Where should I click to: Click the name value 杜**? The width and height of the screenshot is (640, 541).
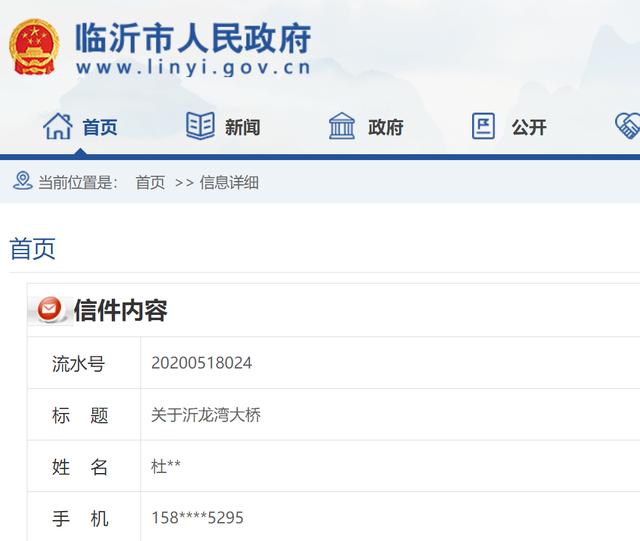pyautogui.click(x=166, y=466)
